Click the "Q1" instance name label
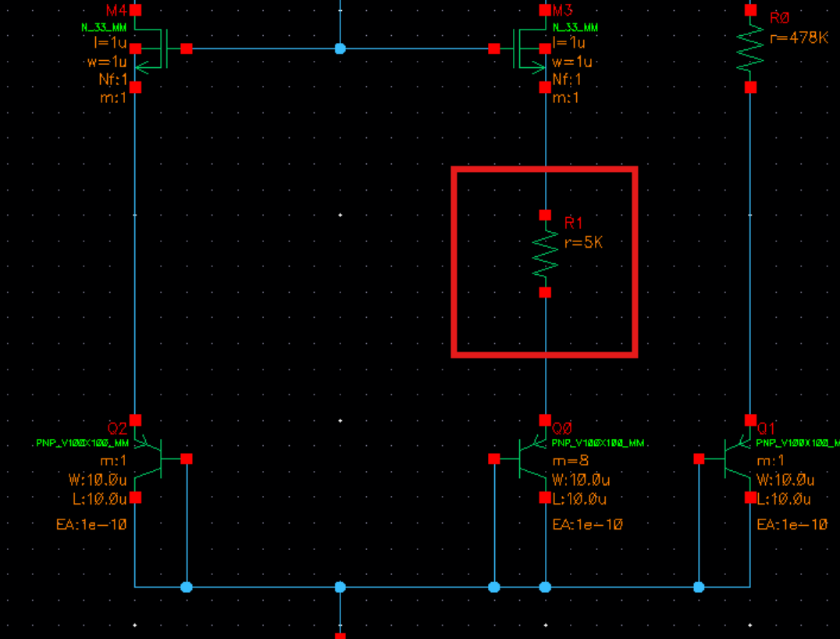The image size is (840, 639). (x=766, y=428)
